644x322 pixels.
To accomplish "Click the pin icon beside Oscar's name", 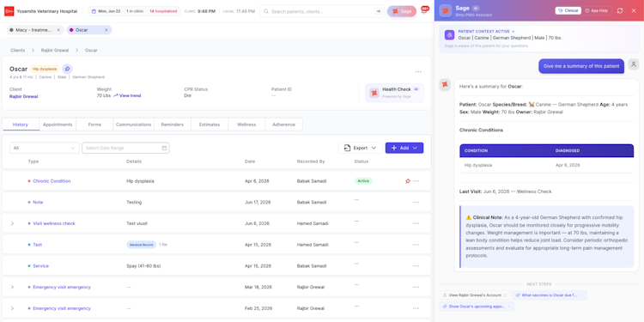I will pos(67,69).
